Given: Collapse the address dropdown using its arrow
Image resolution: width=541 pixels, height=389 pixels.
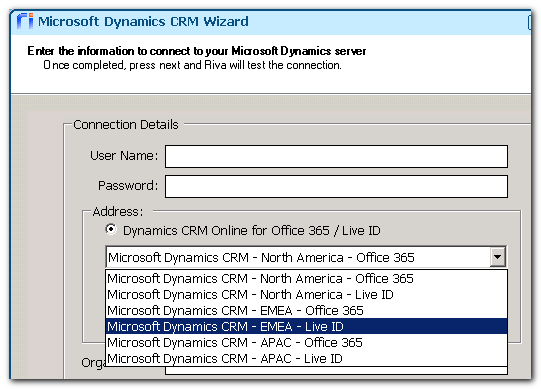Looking at the screenshot, I should click(498, 257).
